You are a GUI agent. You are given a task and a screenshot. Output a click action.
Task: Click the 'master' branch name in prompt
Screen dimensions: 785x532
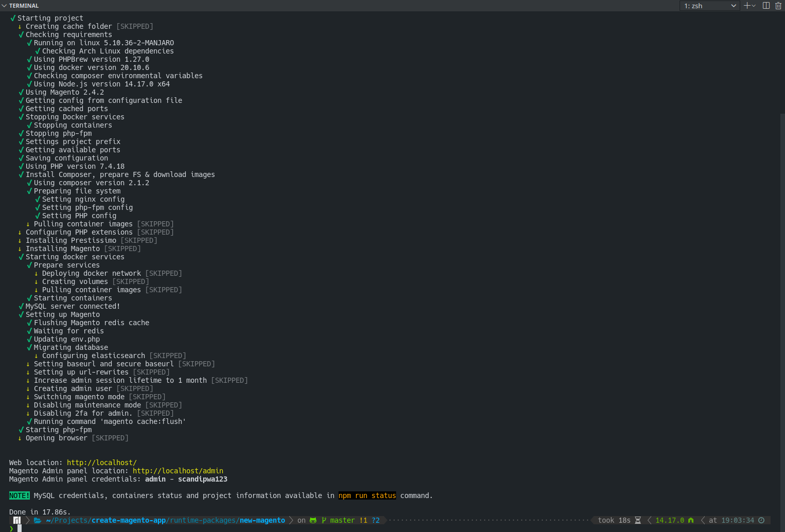[x=343, y=520]
